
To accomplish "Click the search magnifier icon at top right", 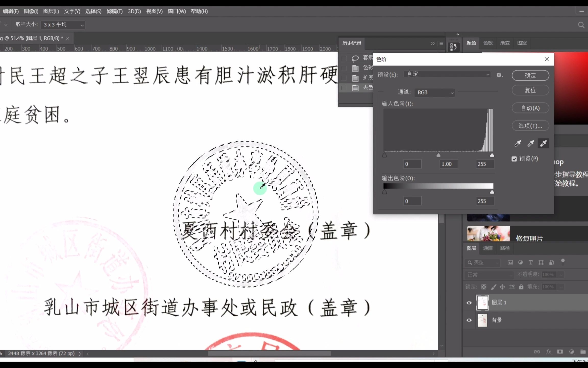I will 581,25.
